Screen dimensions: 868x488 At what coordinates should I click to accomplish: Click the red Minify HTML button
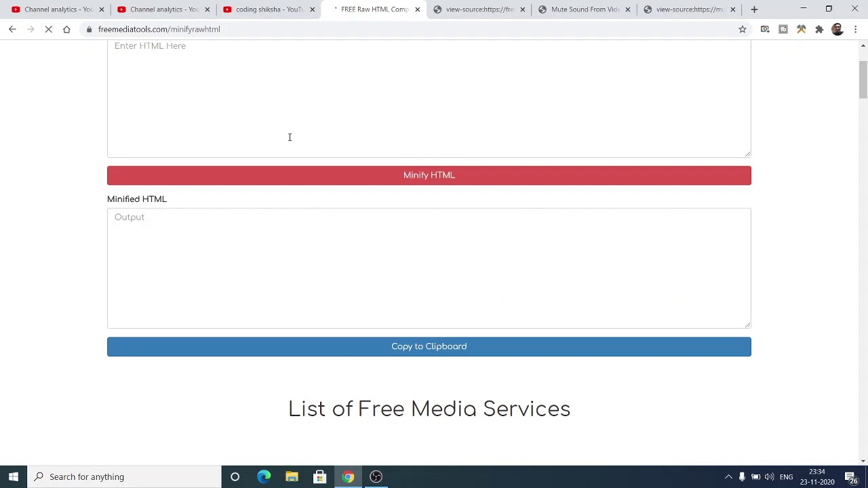(429, 176)
